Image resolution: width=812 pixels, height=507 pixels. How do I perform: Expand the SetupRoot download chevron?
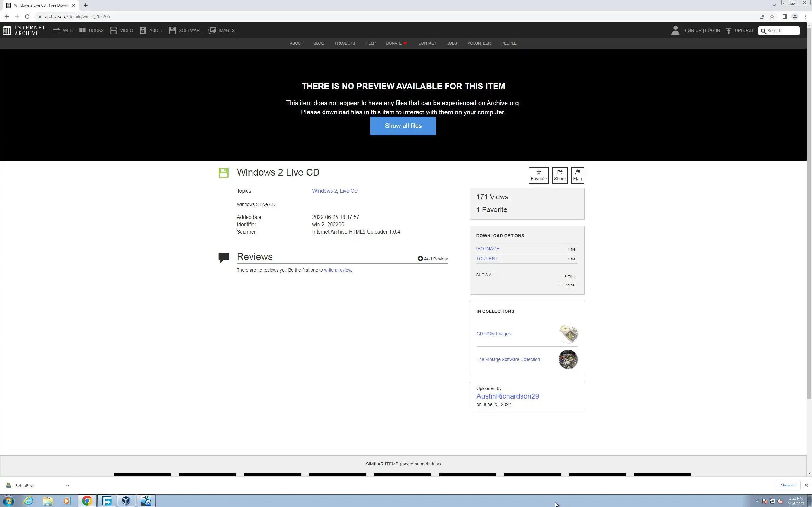(x=68, y=485)
